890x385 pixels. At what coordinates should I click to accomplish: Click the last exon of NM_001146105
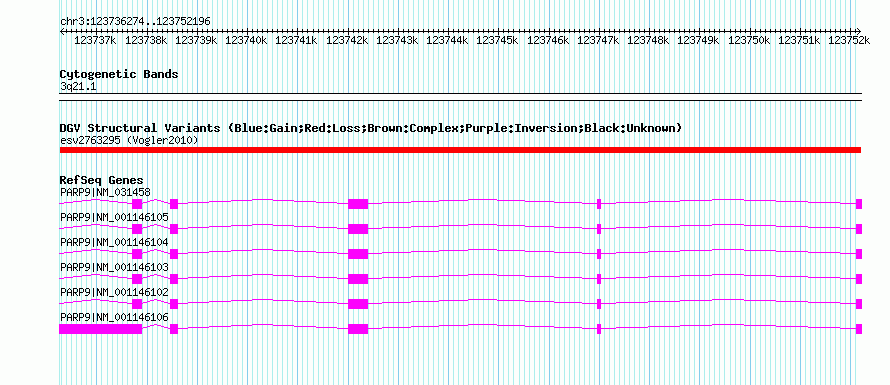click(x=859, y=229)
